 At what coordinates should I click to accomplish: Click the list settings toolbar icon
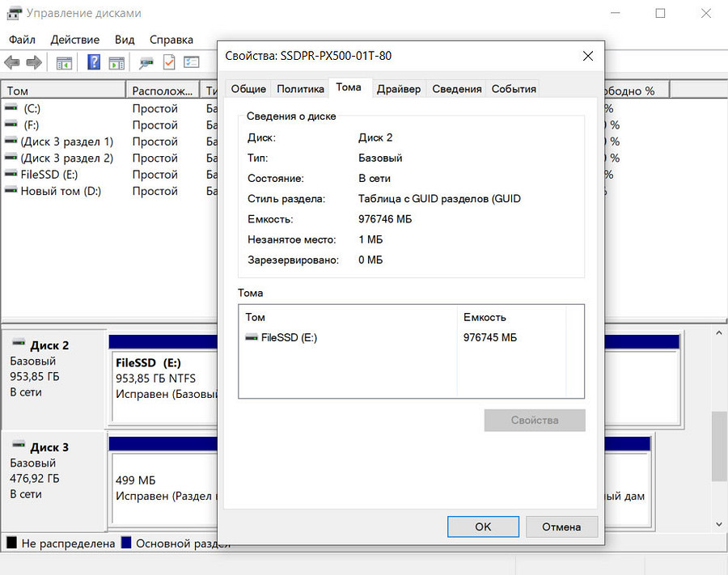point(191,61)
